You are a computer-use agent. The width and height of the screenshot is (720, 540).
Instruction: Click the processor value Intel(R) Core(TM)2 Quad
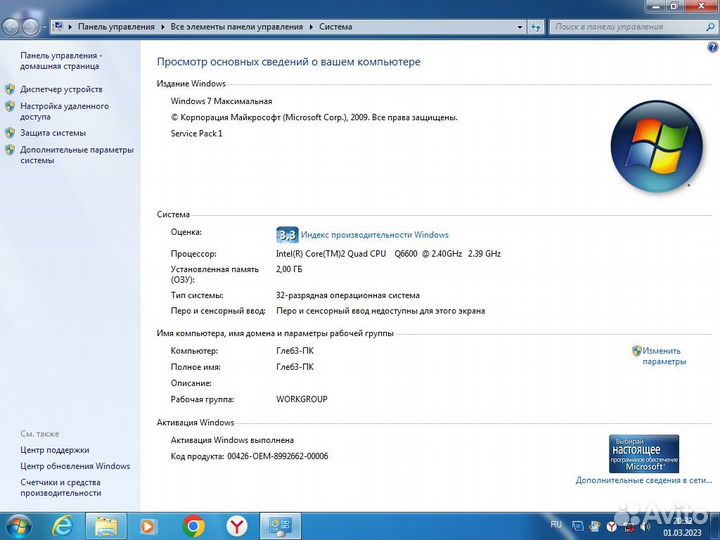pyautogui.click(x=388, y=253)
